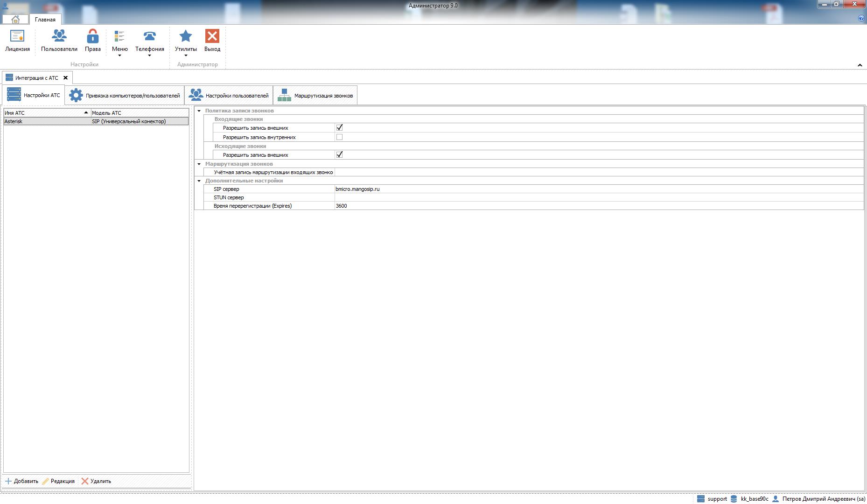Open the Телефония dropdown arrow
Image resolution: width=867 pixels, height=504 pixels.
pos(149,56)
